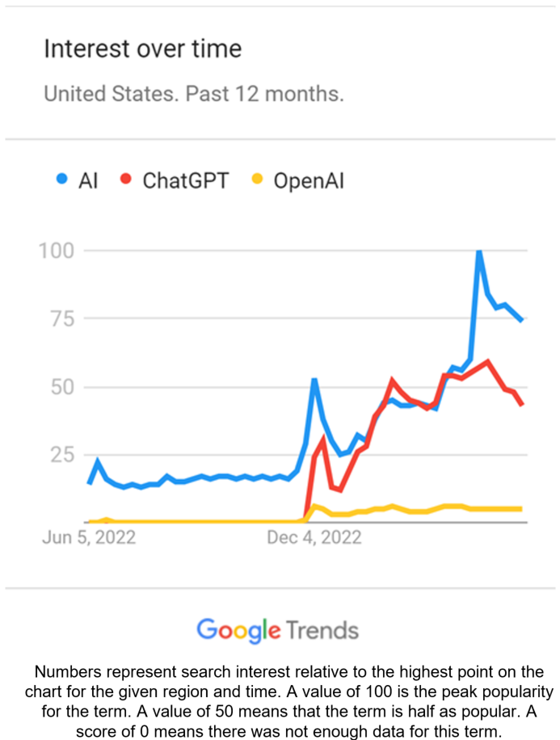The width and height of the screenshot is (560, 740).
Task: Click the red ChatGPT legend dot
Action: (x=125, y=181)
